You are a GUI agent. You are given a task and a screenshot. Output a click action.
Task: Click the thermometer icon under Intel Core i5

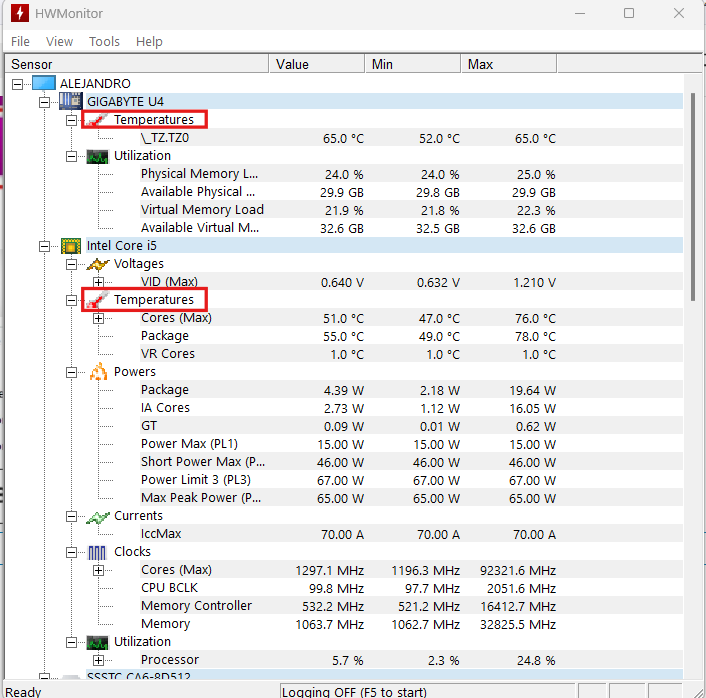tap(97, 300)
